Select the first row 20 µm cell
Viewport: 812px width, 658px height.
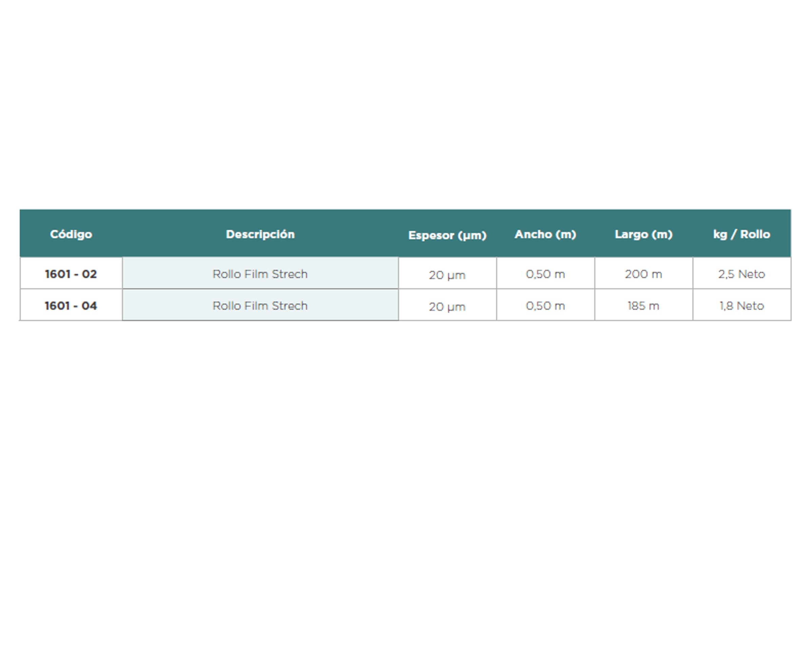coord(447,274)
